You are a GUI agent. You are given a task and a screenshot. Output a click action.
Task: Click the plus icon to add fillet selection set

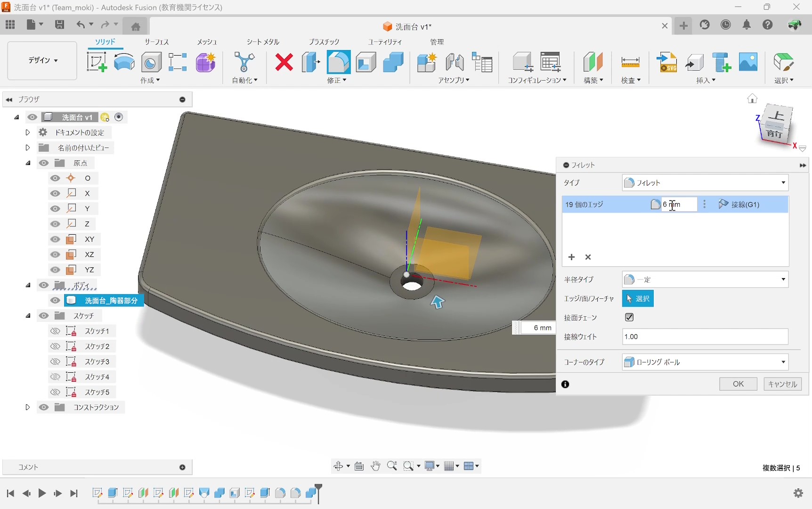(571, 257)
